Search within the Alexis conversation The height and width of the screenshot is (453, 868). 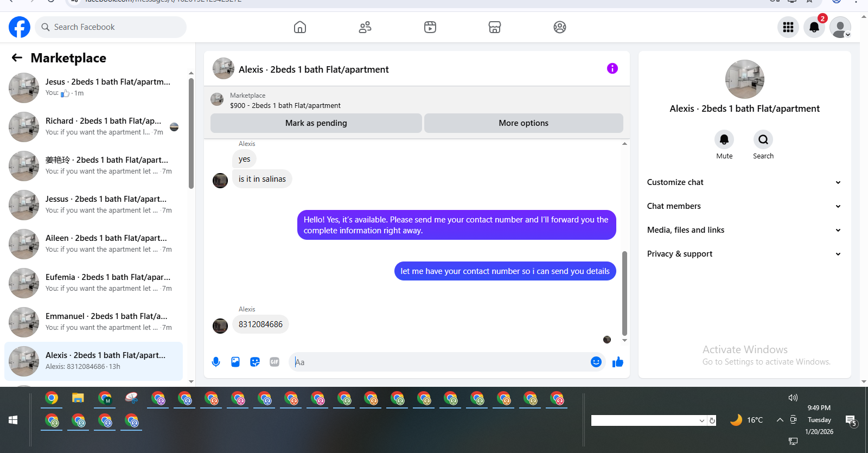point(763,139)
